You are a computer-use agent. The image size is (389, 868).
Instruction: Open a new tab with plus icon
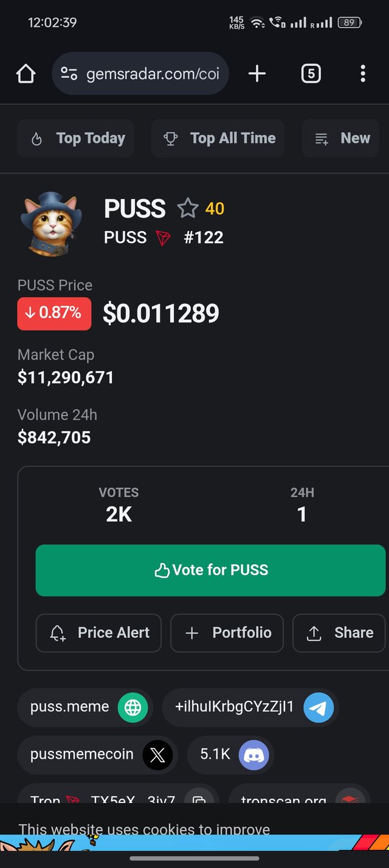(257, 74)
